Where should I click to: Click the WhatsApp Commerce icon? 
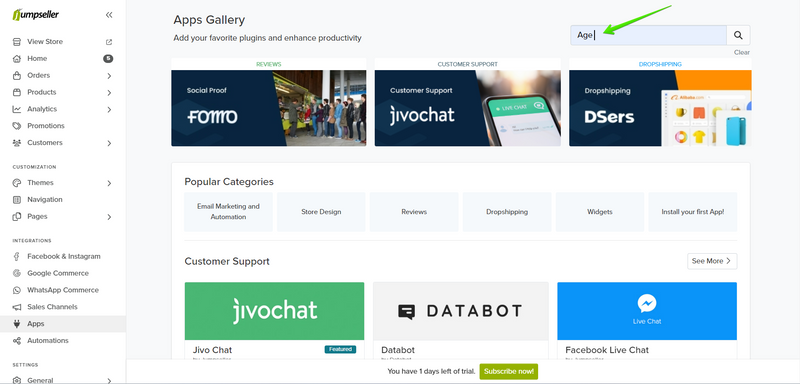click(x=17, y=290)
